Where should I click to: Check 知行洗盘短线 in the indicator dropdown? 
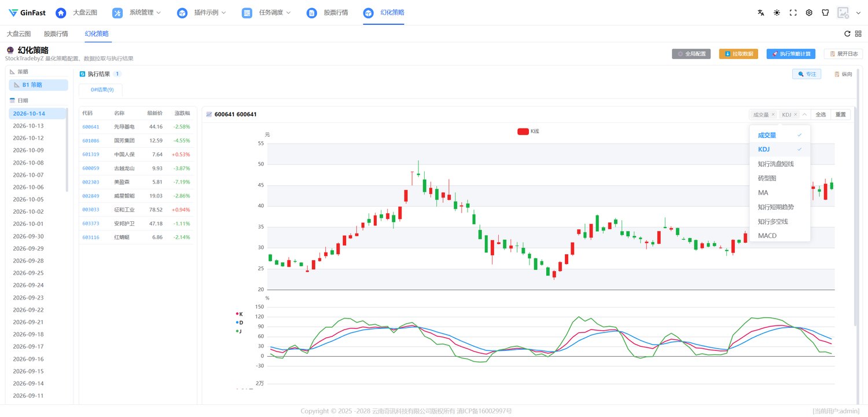point(779,164)
